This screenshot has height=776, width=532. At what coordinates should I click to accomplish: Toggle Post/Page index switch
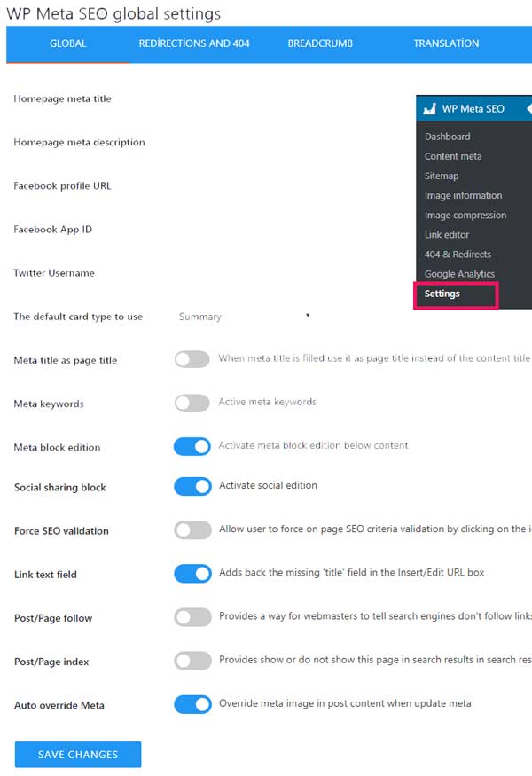pyautogui.click(x=192, y=661)
